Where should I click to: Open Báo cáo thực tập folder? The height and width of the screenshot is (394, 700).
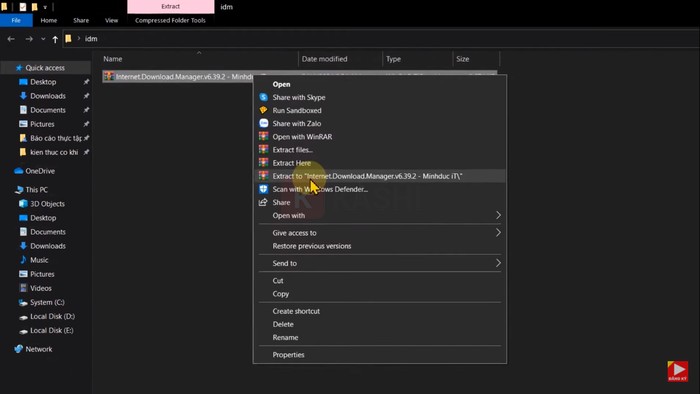pos(56,138)
